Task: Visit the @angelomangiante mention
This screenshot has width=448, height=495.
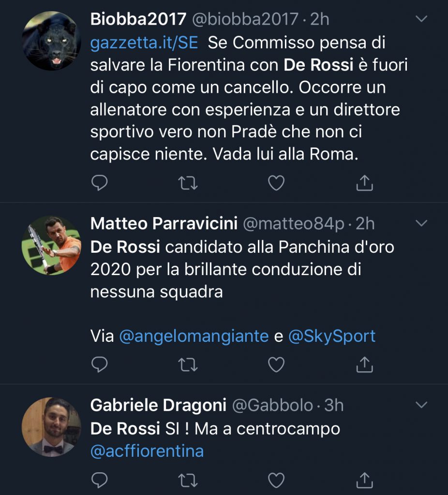Action: pos(194,336)
